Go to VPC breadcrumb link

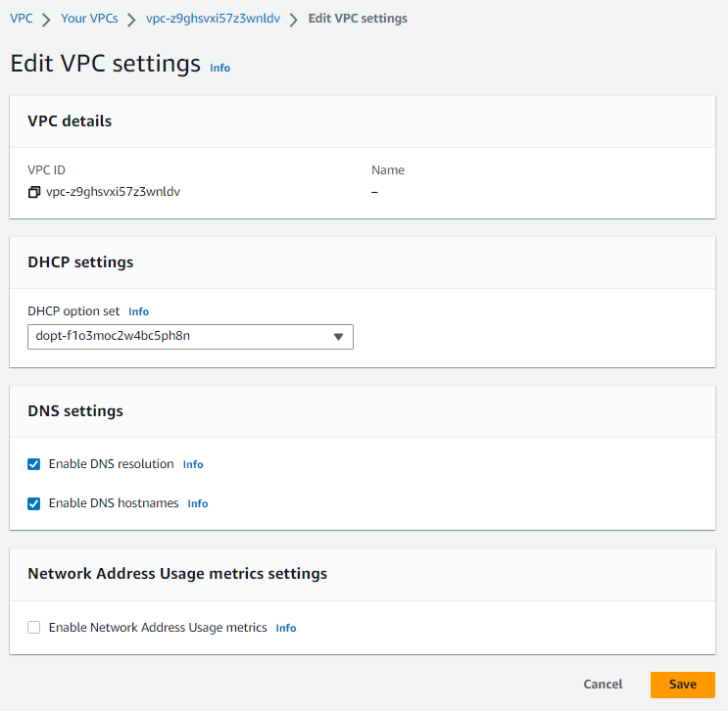pos(22,19)
